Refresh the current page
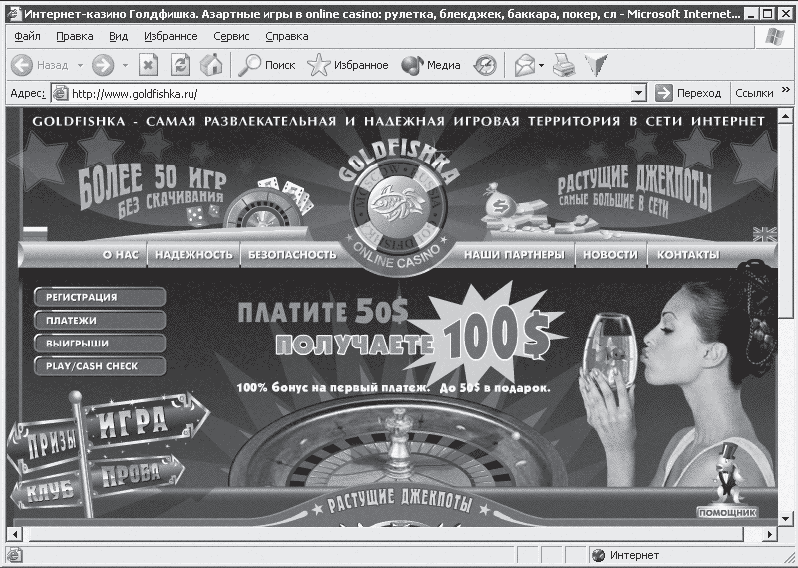This screenshot has height=568, width=798. point(181,65)
